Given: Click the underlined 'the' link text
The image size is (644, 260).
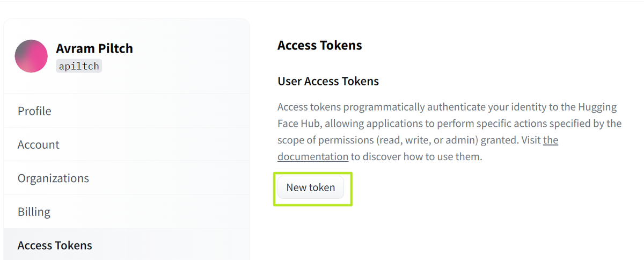Looking at the screenshot, I should click(551, 140).
